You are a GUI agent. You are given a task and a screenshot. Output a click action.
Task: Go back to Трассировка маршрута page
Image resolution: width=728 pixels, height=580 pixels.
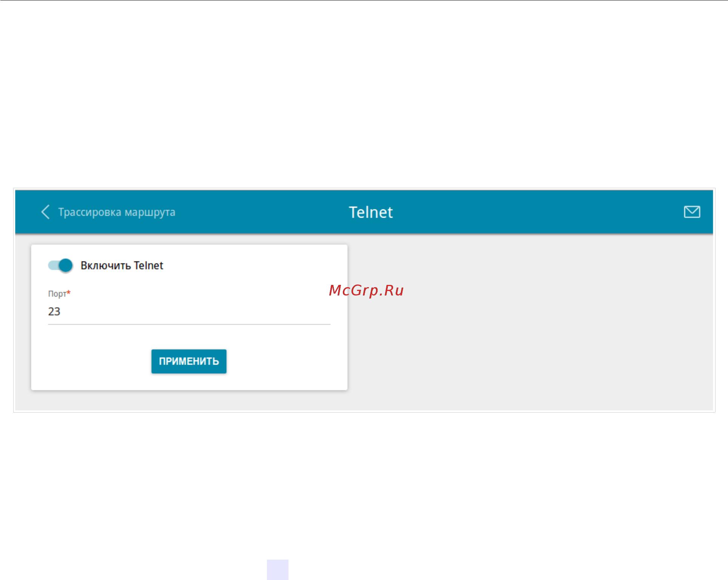tap(116, 212)
